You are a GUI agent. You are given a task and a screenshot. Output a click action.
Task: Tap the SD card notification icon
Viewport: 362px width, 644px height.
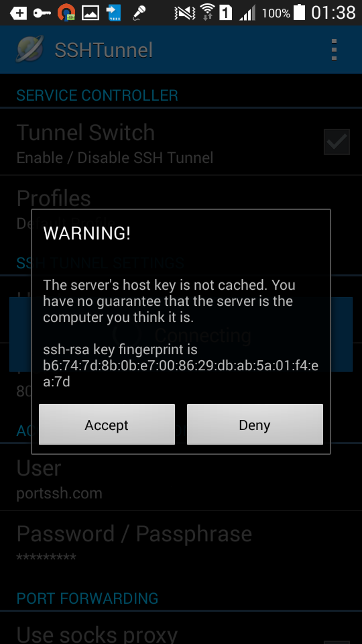click(x=114, y=13)
